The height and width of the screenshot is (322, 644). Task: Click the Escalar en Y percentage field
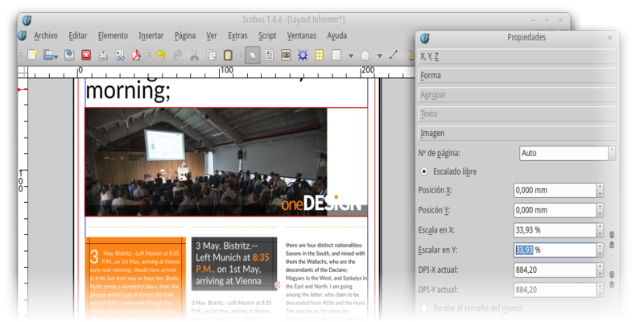(x=555, y=250)
